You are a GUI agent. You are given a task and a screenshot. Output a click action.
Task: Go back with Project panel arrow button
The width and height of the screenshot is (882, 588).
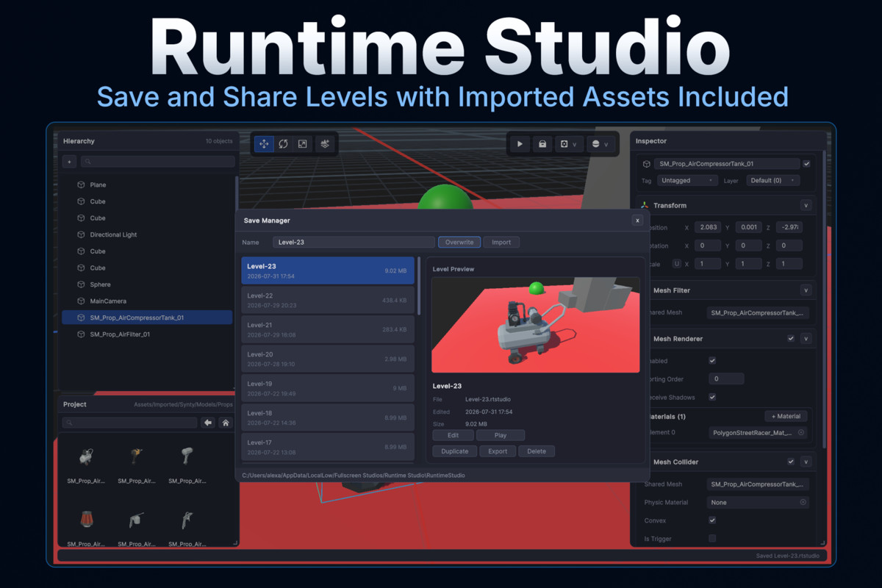pyautogui.click(x=209, y=423)
